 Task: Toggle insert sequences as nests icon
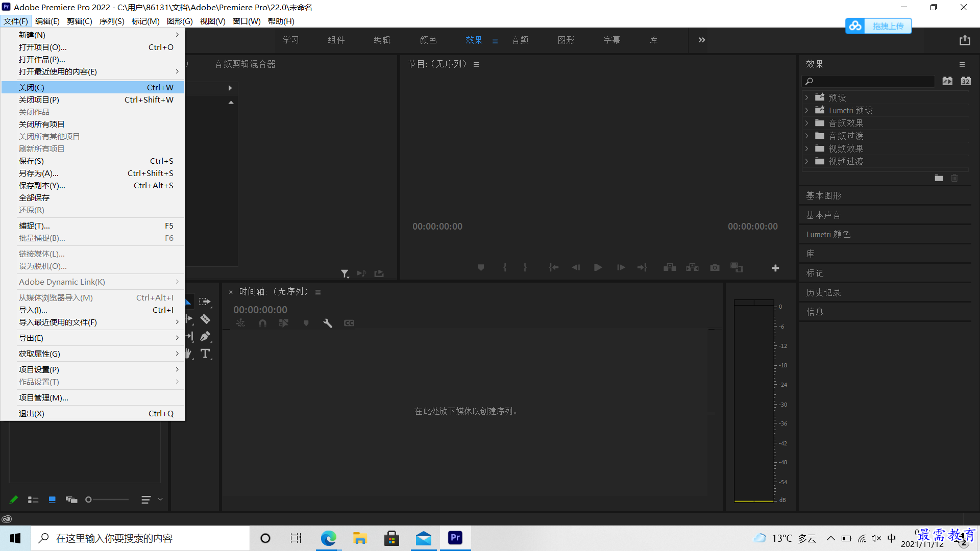[x=240, y=323]
